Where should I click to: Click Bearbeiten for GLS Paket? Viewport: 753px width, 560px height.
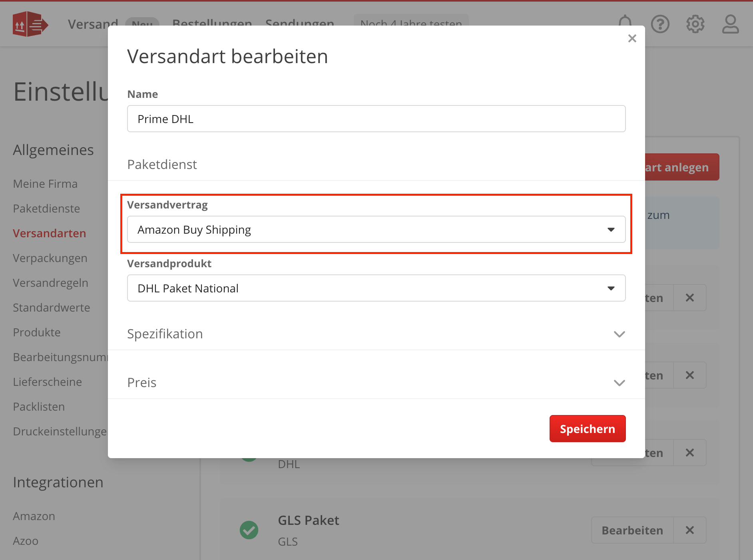coord(632,530)
